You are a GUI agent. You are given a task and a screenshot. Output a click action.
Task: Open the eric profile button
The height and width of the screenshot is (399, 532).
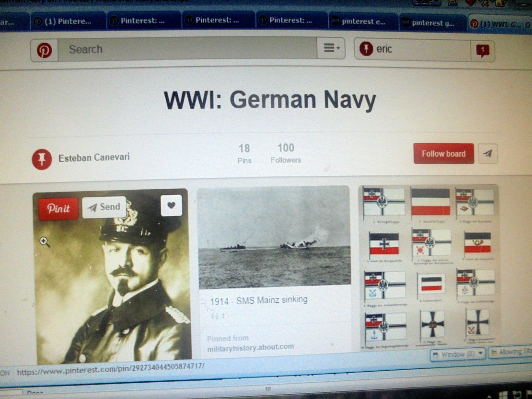click(412, 49)
